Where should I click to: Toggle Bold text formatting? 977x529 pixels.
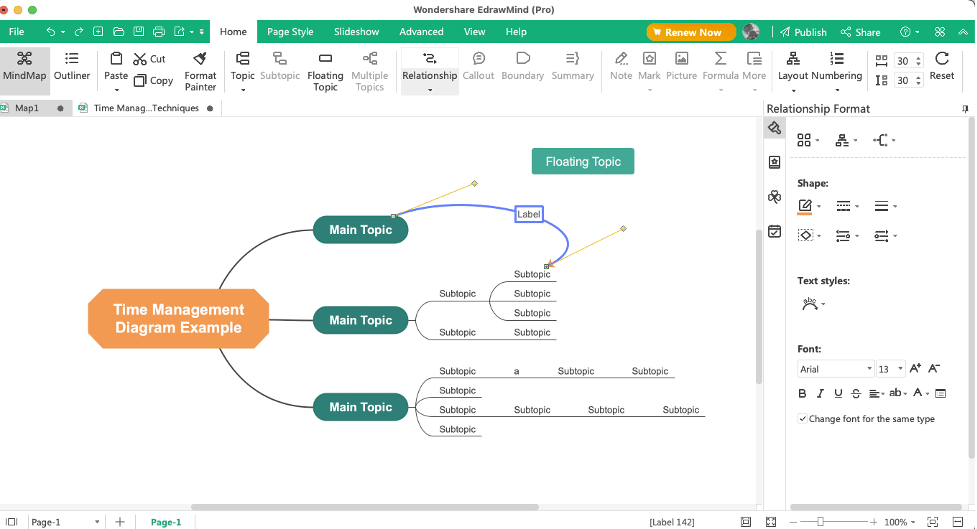tap(803, 393)
